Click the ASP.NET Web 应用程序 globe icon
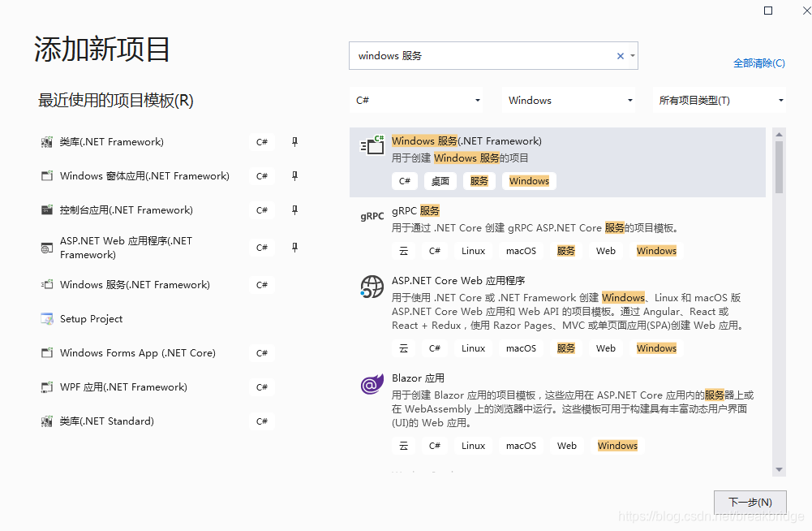812x531 pixels. pyautogui.click(x=46, y=248)
